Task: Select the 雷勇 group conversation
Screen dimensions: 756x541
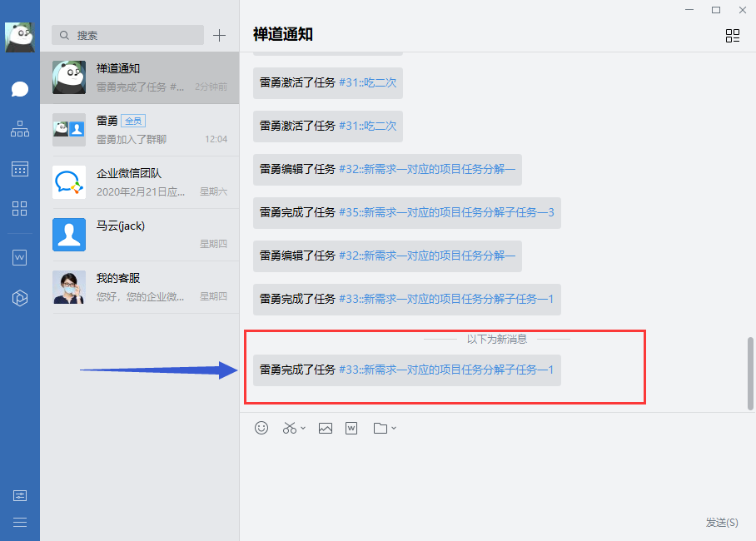Action: (139, 130)
